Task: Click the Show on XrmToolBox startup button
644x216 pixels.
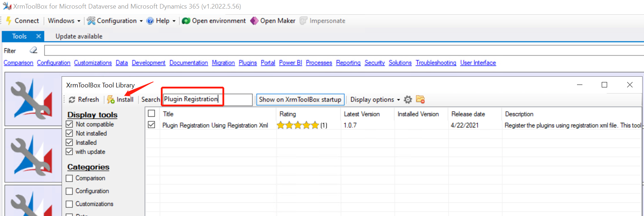Action: coord(300,100)
